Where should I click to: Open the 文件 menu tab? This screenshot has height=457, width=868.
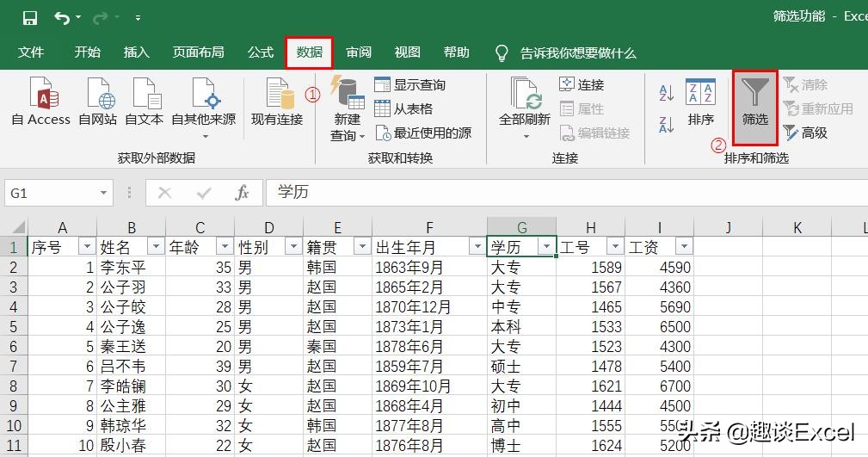[30, 52]
